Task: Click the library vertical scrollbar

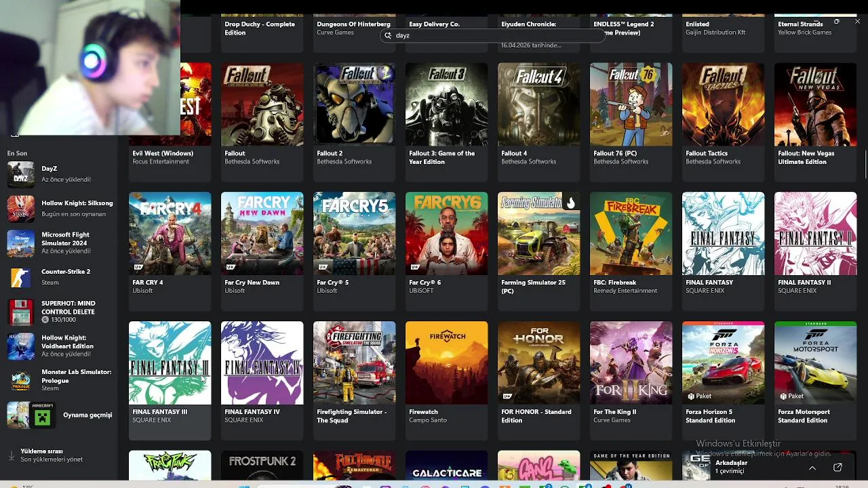Action: (865, 166)
